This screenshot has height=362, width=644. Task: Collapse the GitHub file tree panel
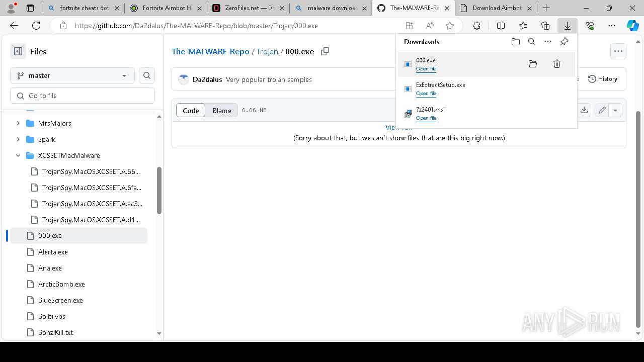18,51
